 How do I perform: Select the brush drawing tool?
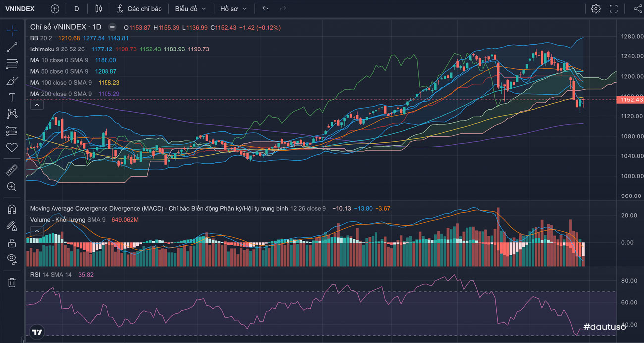(x=12, y=81)
